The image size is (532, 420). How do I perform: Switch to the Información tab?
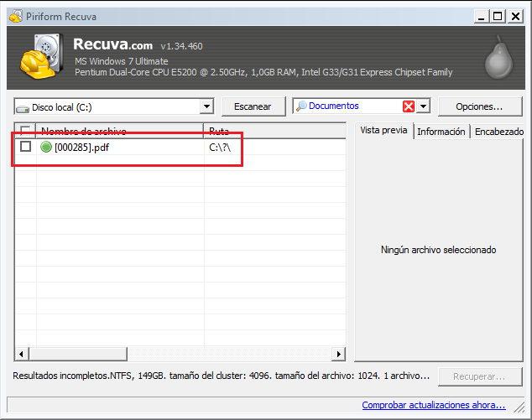441,132
